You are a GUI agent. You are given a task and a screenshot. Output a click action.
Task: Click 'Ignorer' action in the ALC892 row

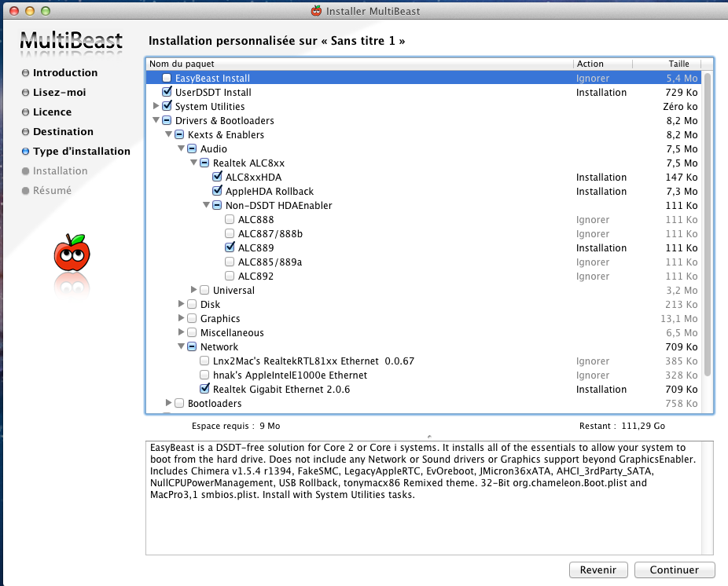point(593,276)
